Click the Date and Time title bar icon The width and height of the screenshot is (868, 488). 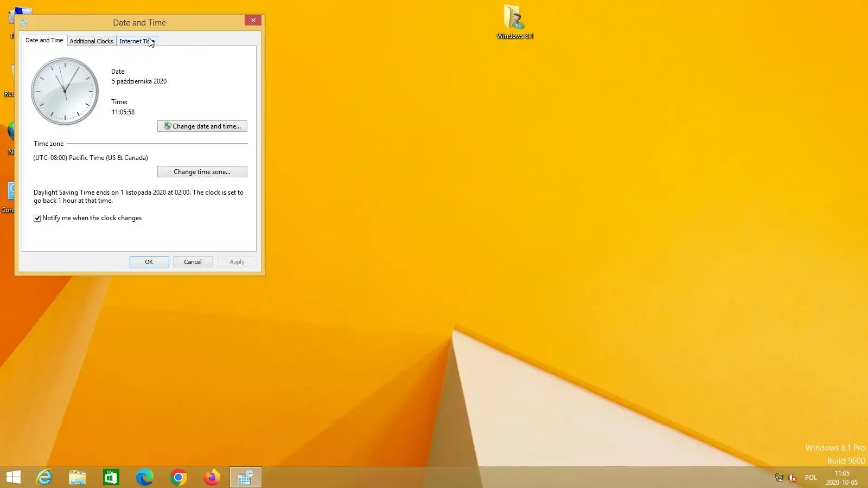24,22
